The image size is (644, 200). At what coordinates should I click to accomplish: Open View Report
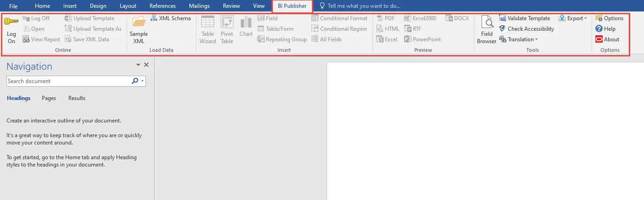click(x=41, y=39)
